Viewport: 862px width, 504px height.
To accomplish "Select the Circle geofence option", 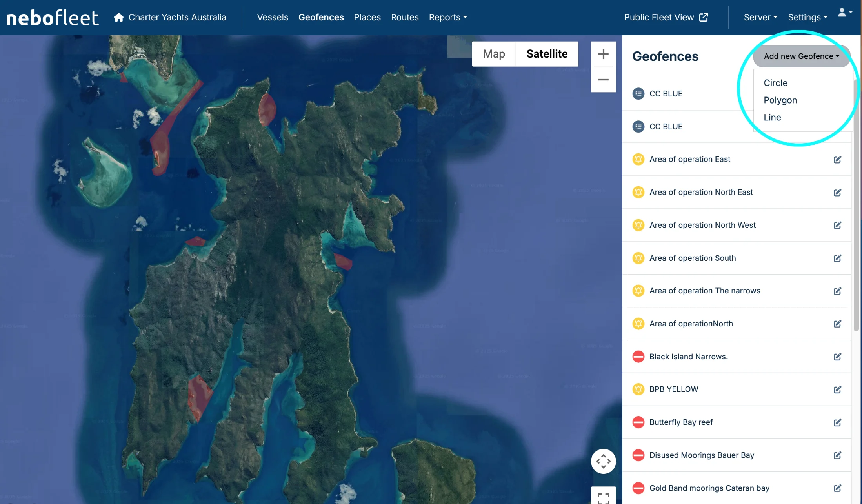I will pos(775,83).
